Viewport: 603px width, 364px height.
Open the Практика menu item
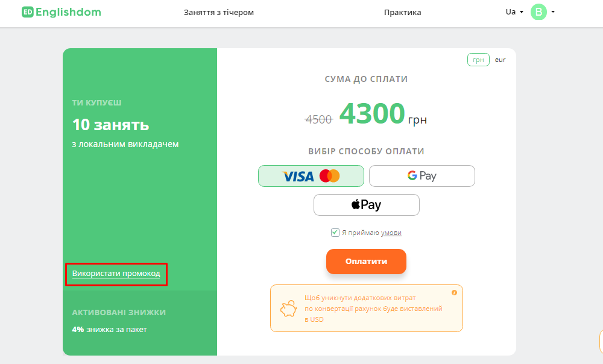tap(403, 12)
